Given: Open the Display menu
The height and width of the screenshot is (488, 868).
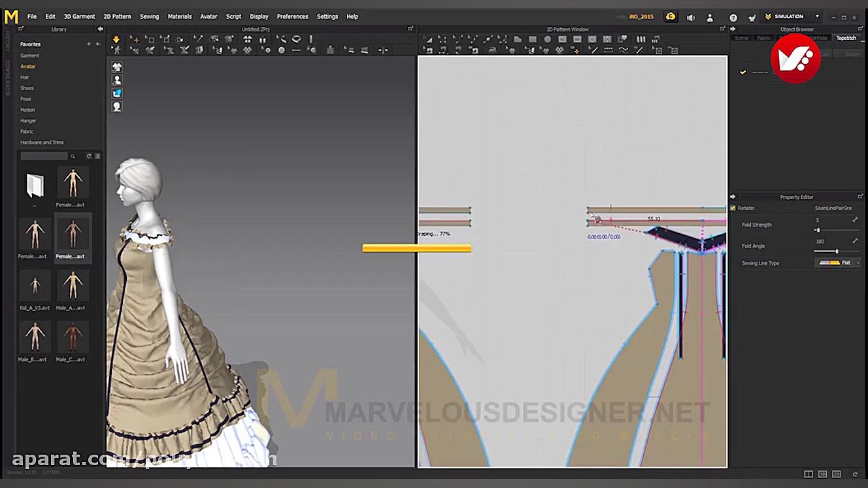Looking at the screenshot, I should [259, 16].
